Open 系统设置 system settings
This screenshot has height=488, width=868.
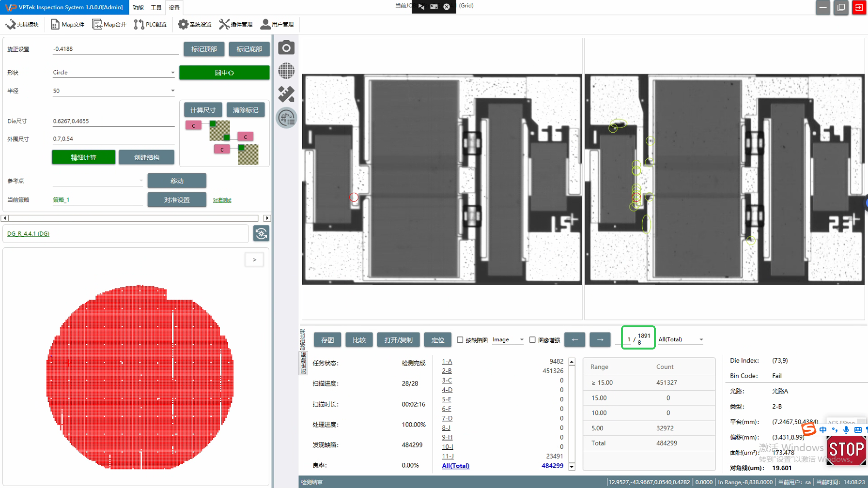[x=195, y=24]
